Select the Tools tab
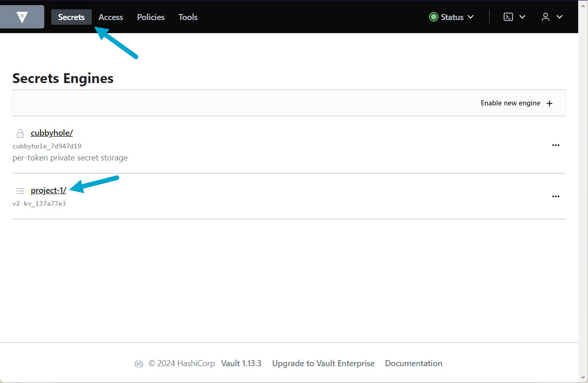 click(x=188, y=17)
